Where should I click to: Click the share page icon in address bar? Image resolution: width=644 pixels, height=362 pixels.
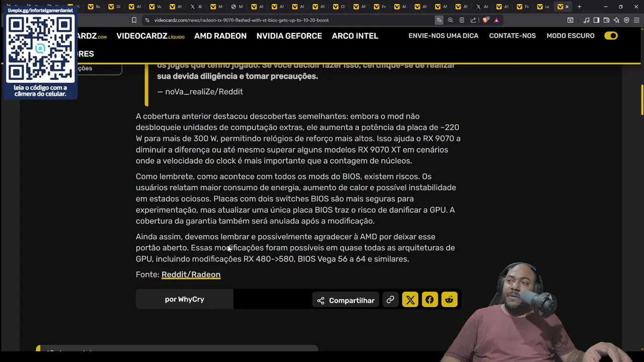[x=473, y=20]
